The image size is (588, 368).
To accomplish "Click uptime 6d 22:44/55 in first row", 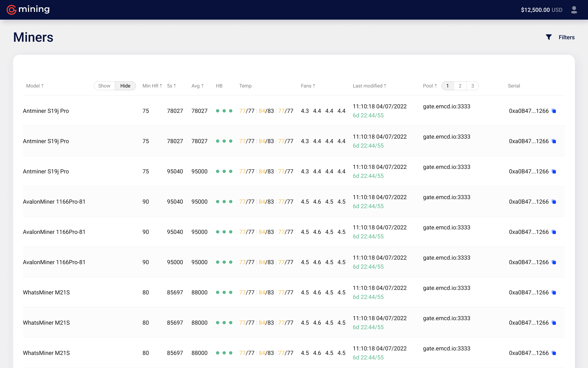I will click(368, 115).
